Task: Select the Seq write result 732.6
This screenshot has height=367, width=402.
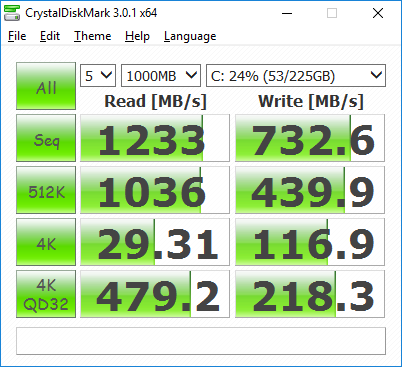Action: click(310, 138)
